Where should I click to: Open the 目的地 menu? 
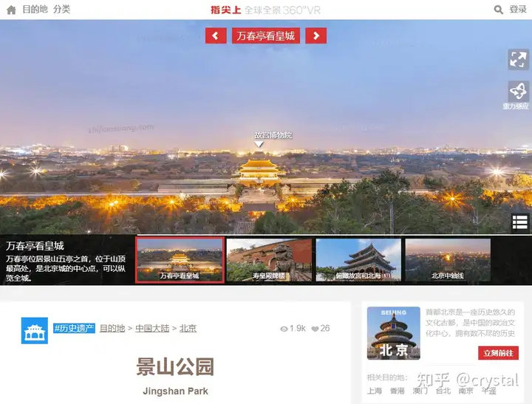click(35, 10)
